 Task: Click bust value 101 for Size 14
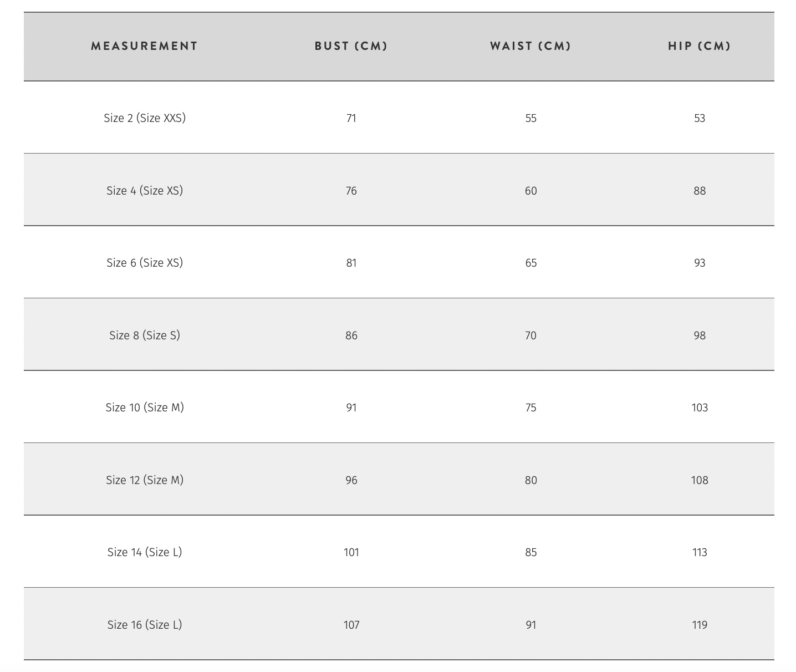pyautogui.click(x=351, y=552)
